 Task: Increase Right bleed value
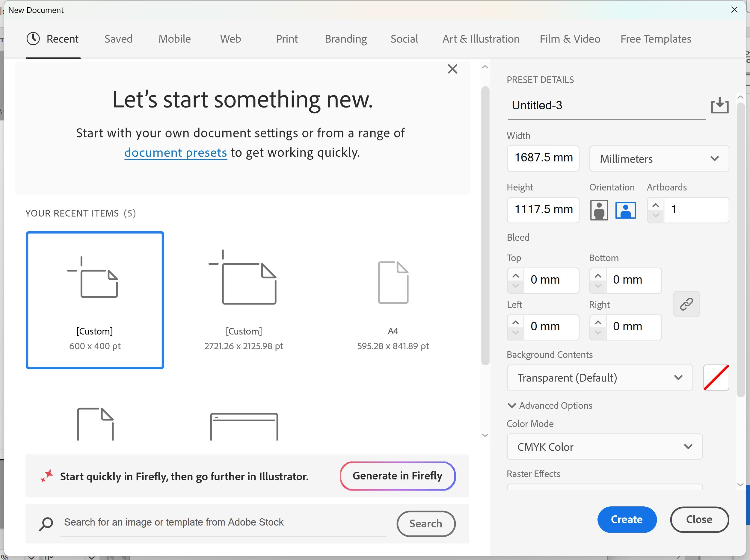pos(598,323)
